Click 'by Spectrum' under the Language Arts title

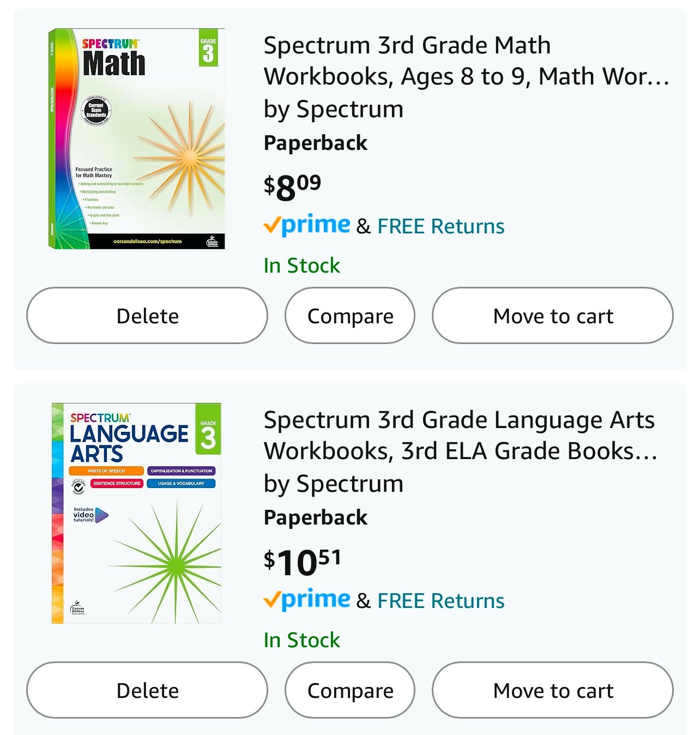coord(334,484)
